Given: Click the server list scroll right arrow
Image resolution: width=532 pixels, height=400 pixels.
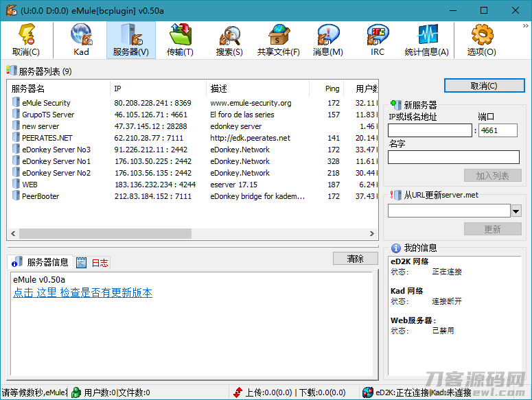Looking at the screenshot, I should [x=372, y=233].
